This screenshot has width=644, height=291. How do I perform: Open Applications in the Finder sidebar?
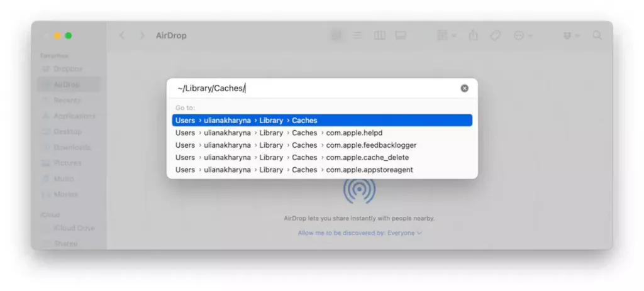coord(68,116)
